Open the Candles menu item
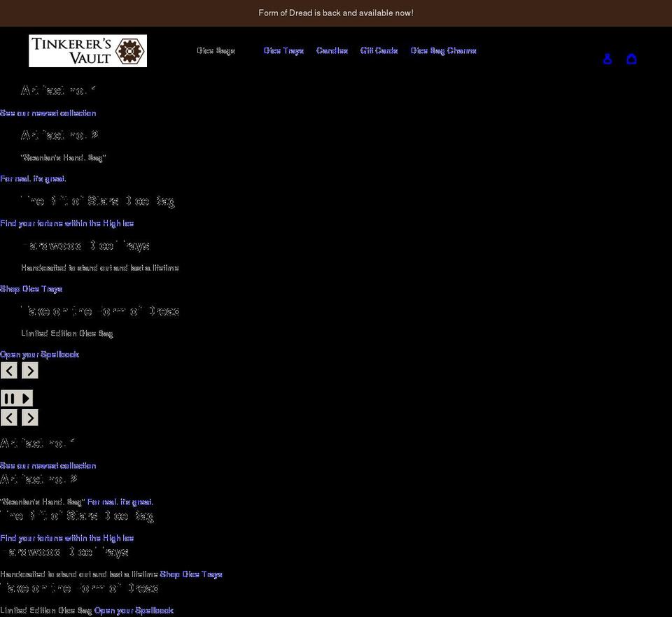672x617 pixels. tap(331, 50)
